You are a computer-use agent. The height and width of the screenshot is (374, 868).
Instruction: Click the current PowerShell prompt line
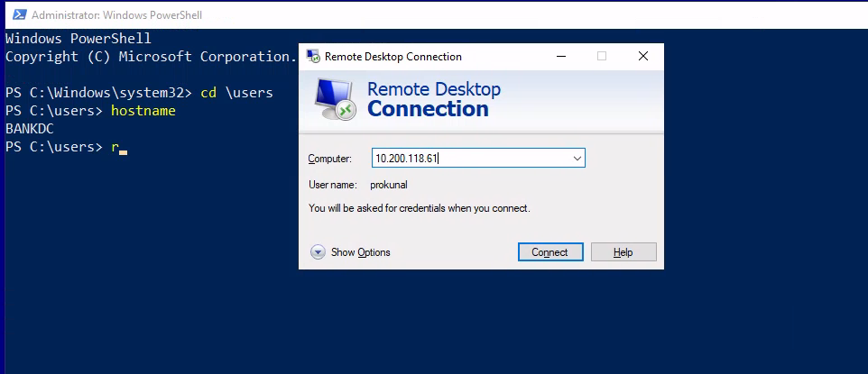click(67, 147)
